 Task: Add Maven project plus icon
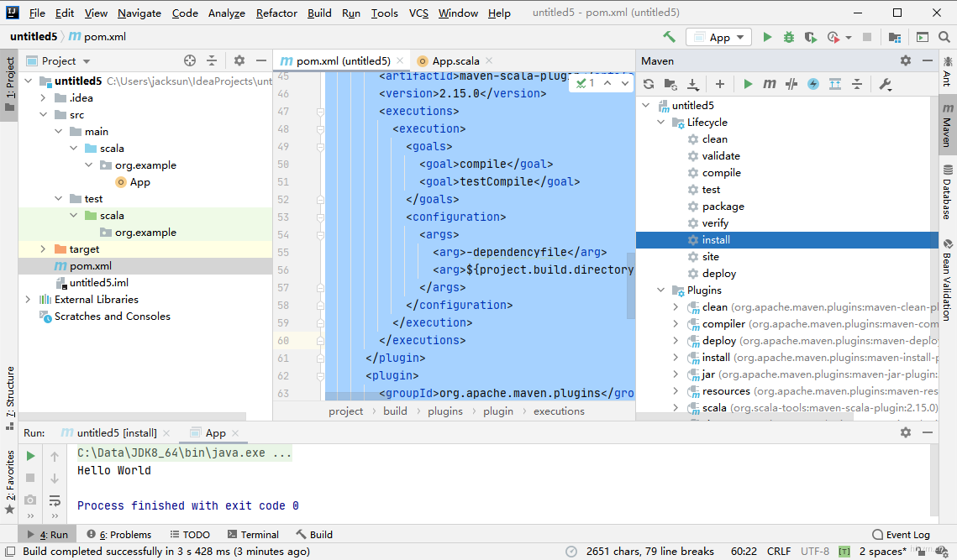pyautogui.click(x=720, y=84)
